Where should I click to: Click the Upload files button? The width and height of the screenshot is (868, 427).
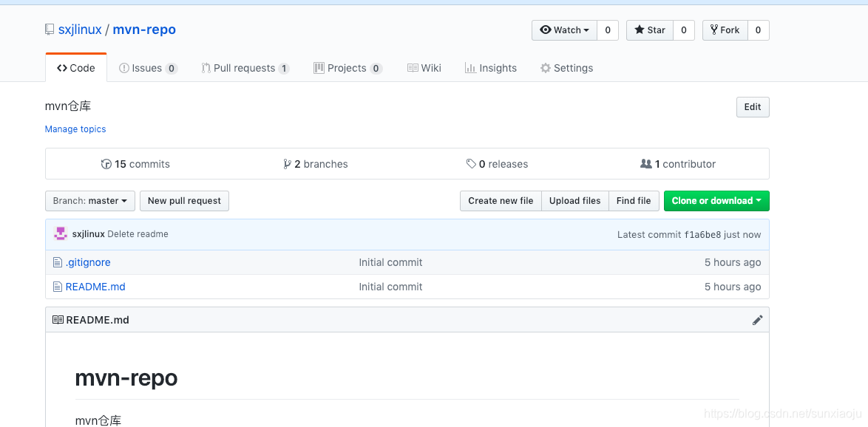pos(574,201)
